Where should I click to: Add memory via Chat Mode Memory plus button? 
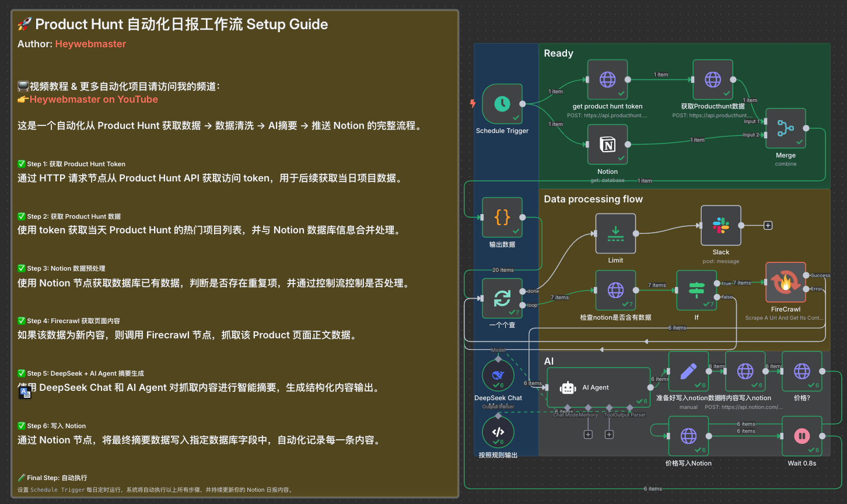point(588,434)
